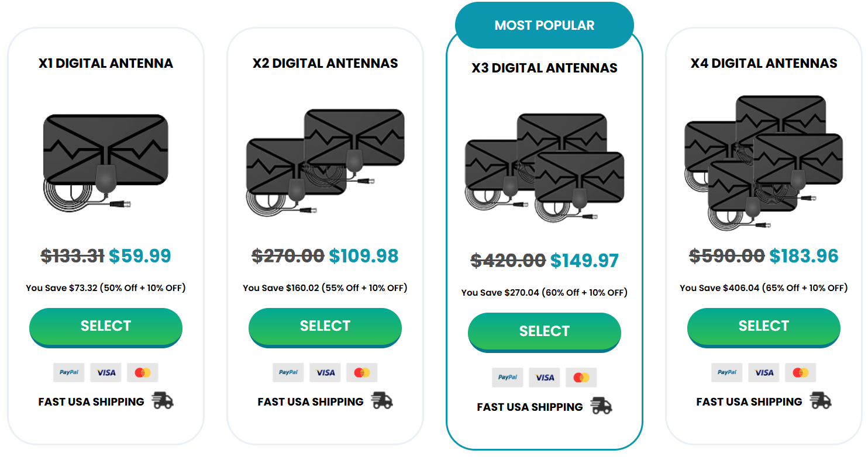Viewport: 868px width, 457px height.
Task: Click the shipping truck icon in X1 card
Action: 163,401
